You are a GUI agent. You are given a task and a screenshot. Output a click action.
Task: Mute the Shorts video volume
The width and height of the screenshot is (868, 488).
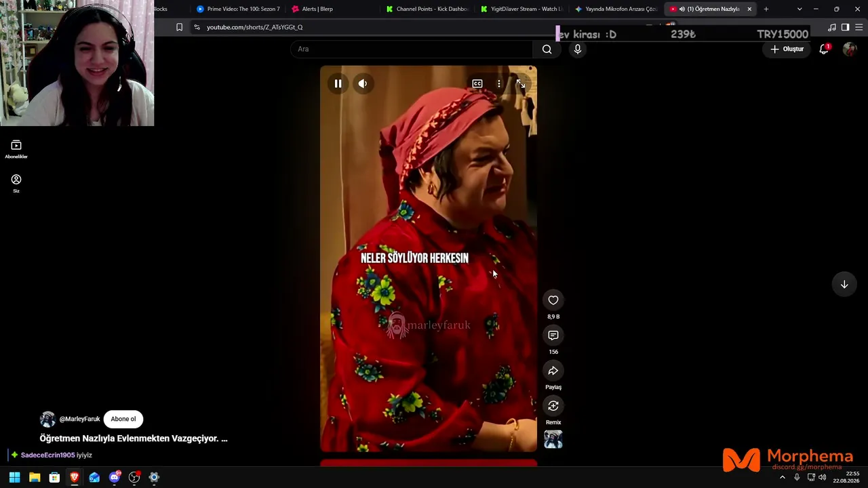[x=363, y=84]
